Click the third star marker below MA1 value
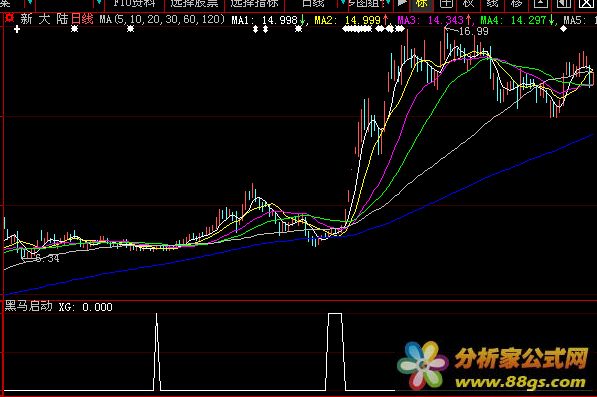 [x=298, y=29]
